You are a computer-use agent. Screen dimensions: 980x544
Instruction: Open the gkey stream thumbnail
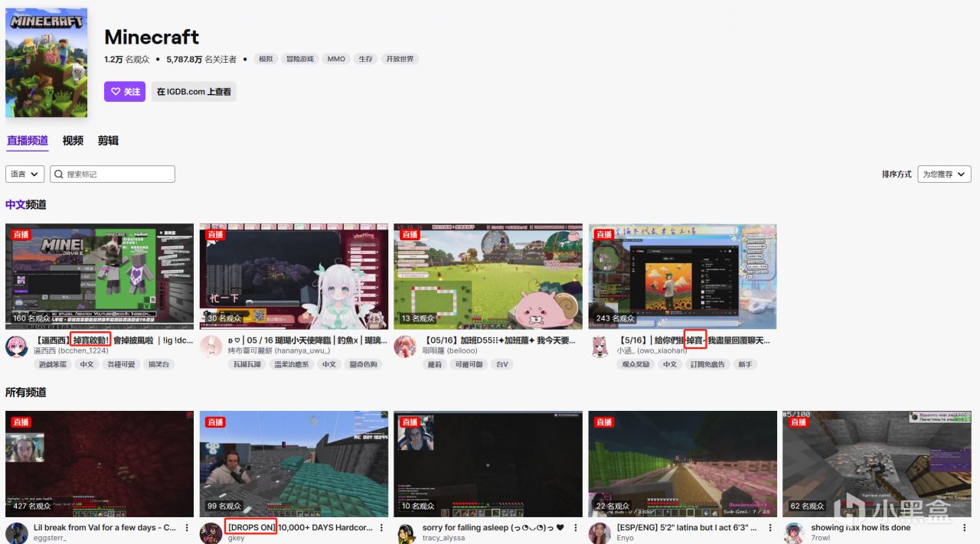294,464
